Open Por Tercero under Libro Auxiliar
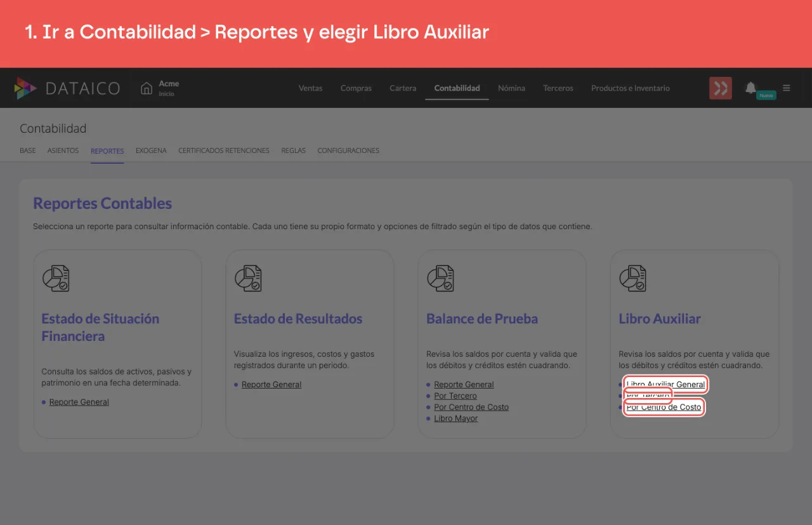 tap(648, 396)
